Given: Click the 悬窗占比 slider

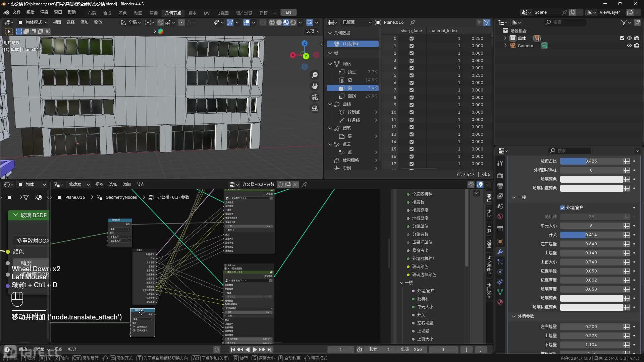Looking at the screenshot, I should point(591,161).
